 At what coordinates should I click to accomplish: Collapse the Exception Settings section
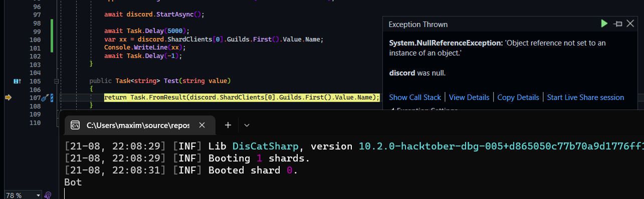(392, 109)
